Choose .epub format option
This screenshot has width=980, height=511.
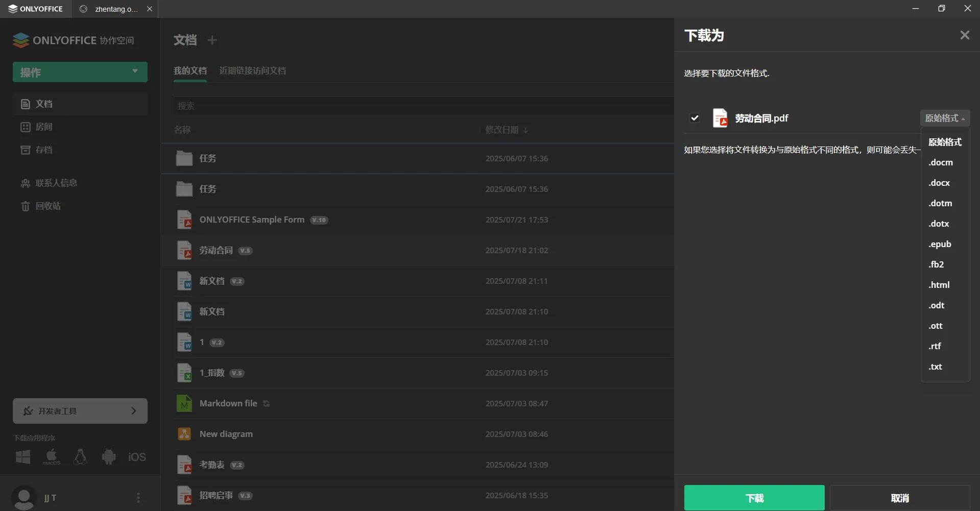click(945, 244)
